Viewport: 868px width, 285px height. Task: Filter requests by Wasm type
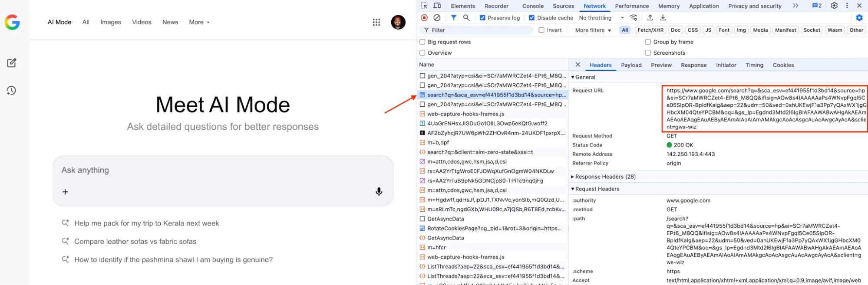pos(835,30)
